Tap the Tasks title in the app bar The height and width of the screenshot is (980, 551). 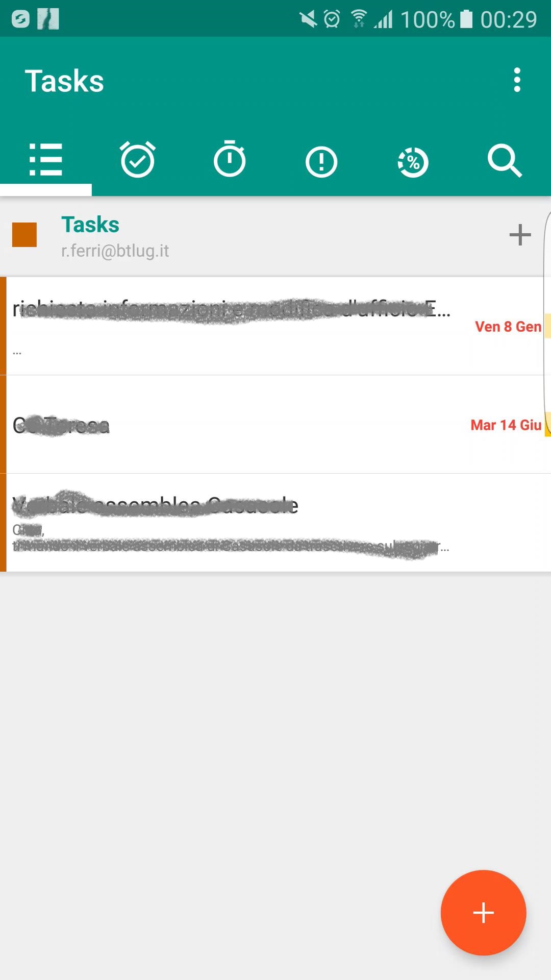pyautogui.click(x=64, y=81)
